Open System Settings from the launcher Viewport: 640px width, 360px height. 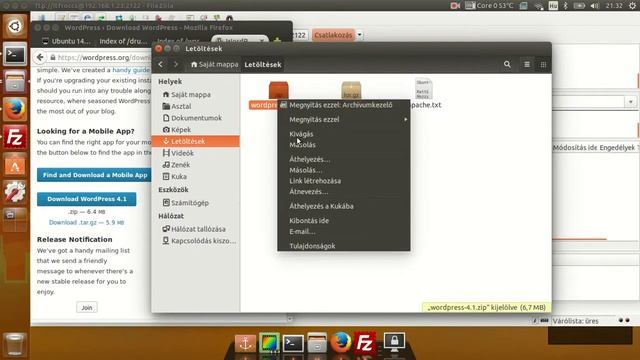click(15, 191)
